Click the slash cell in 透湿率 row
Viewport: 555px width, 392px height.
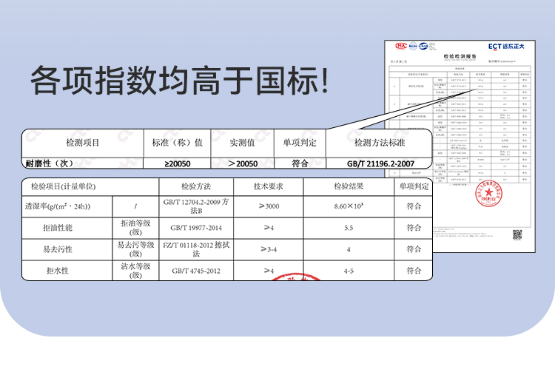tap(135, 206)
